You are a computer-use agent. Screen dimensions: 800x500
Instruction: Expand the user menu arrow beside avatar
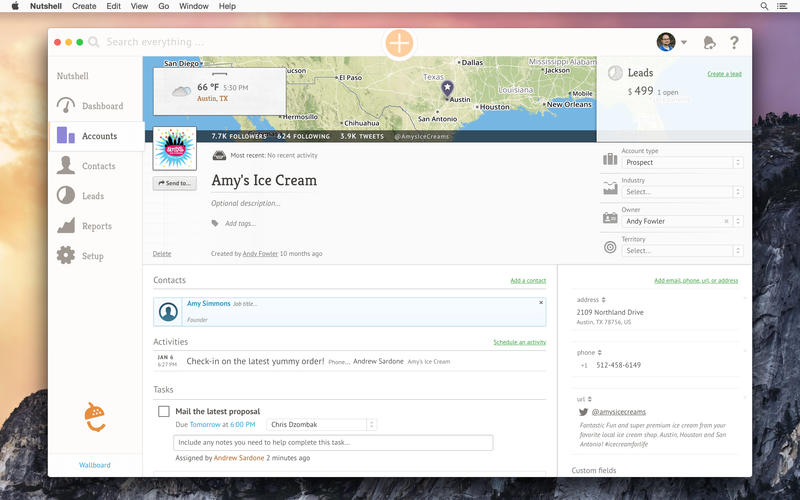684,42
